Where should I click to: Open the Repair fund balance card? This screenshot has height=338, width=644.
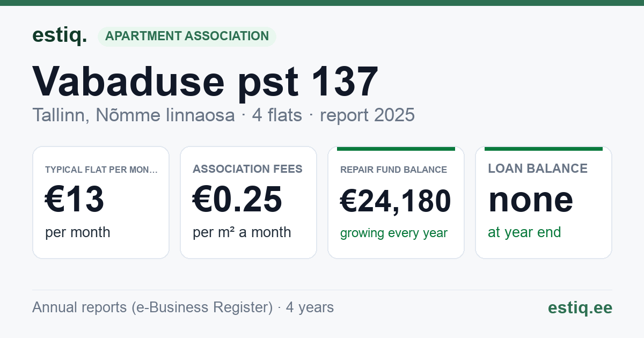[396, 202]
